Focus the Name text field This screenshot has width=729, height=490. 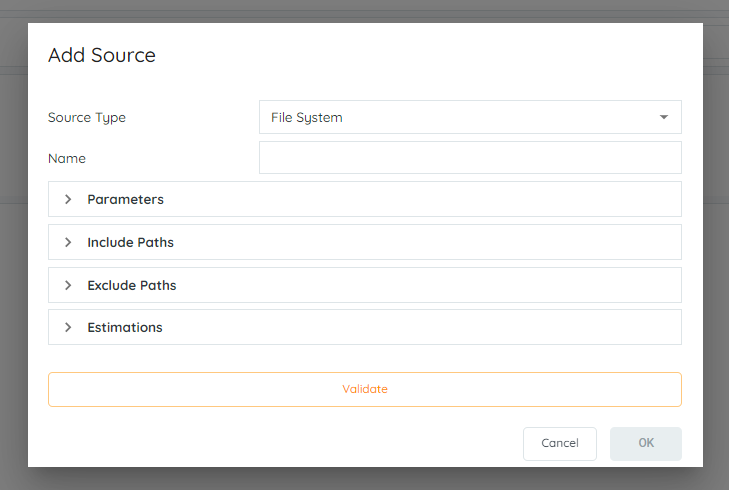pos(470,158)
